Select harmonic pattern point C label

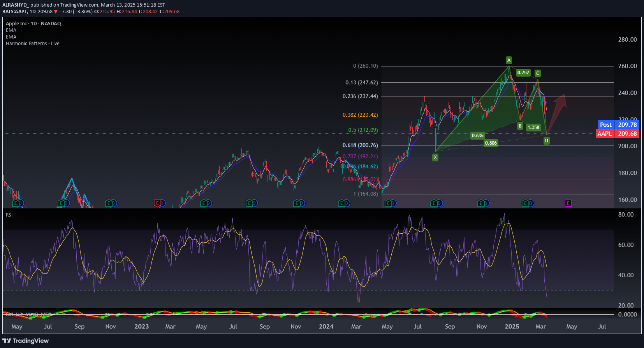[538, 73]
